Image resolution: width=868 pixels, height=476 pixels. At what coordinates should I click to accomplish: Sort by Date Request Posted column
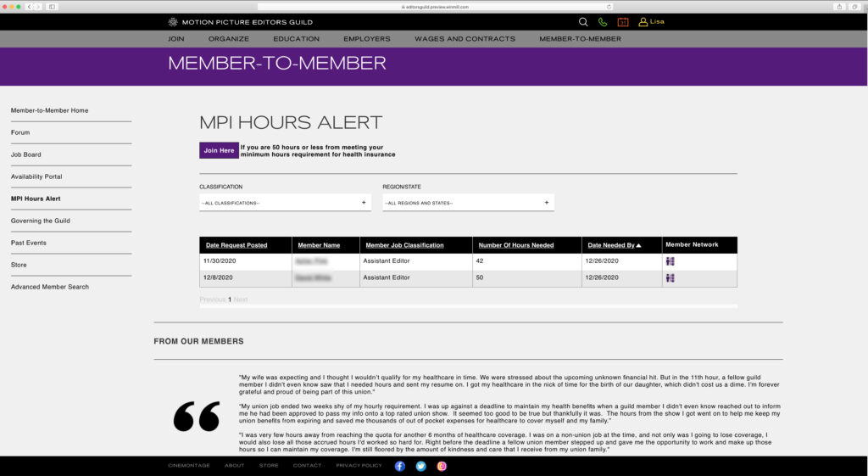pyautogui.click(x=236, y=245)
